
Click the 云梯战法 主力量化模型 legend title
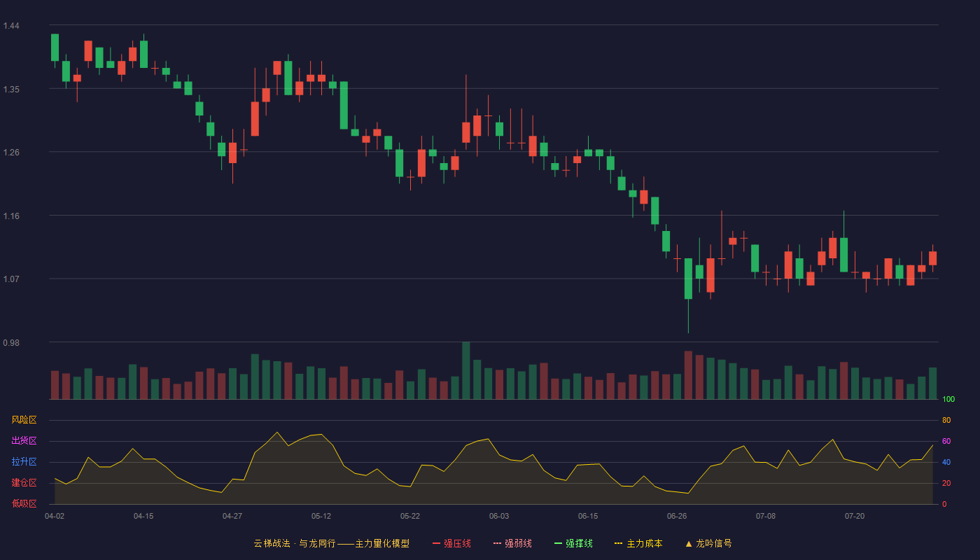tap(331, 543)
